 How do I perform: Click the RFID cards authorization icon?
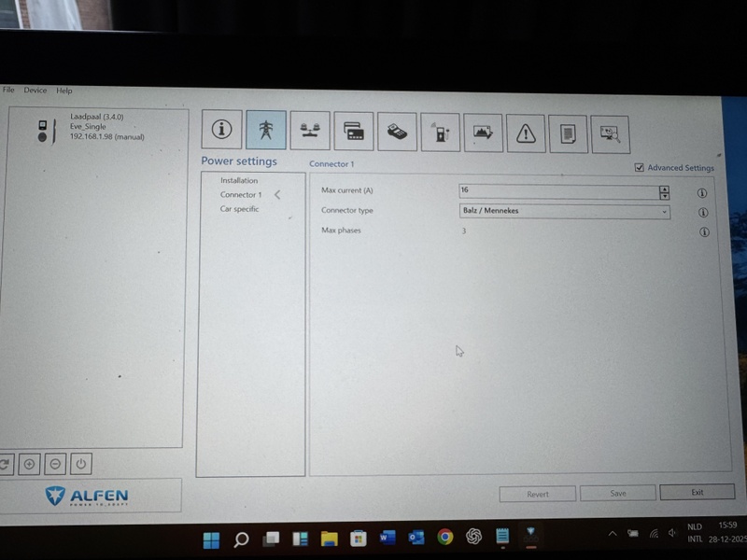tap(354, 131)
